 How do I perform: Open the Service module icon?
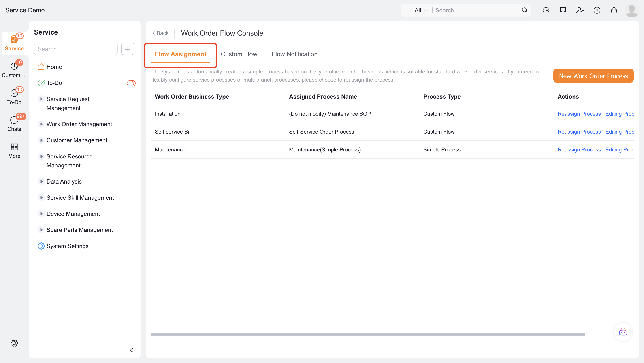point(14,43)
